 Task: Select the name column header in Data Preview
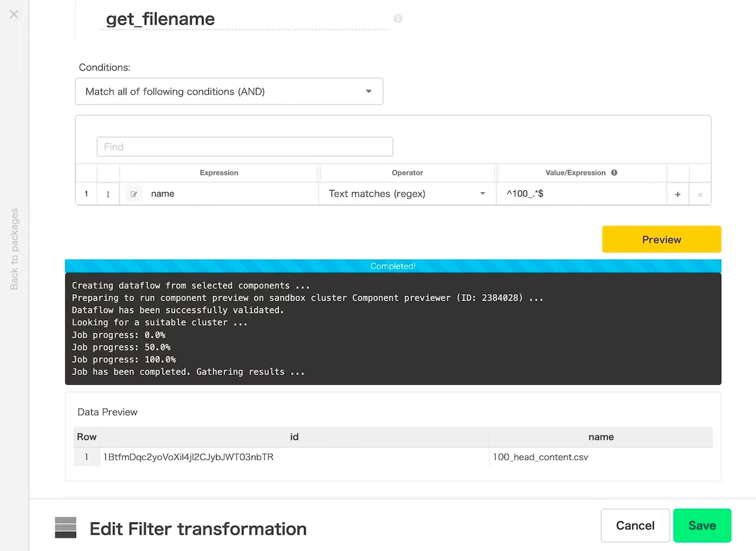coord(601,436)
